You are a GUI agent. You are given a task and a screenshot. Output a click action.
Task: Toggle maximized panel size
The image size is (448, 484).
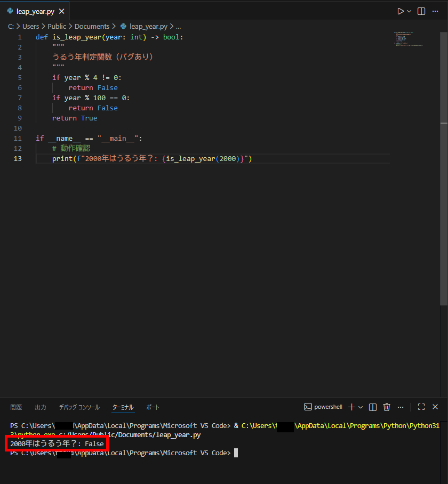[x=421, y=407]
